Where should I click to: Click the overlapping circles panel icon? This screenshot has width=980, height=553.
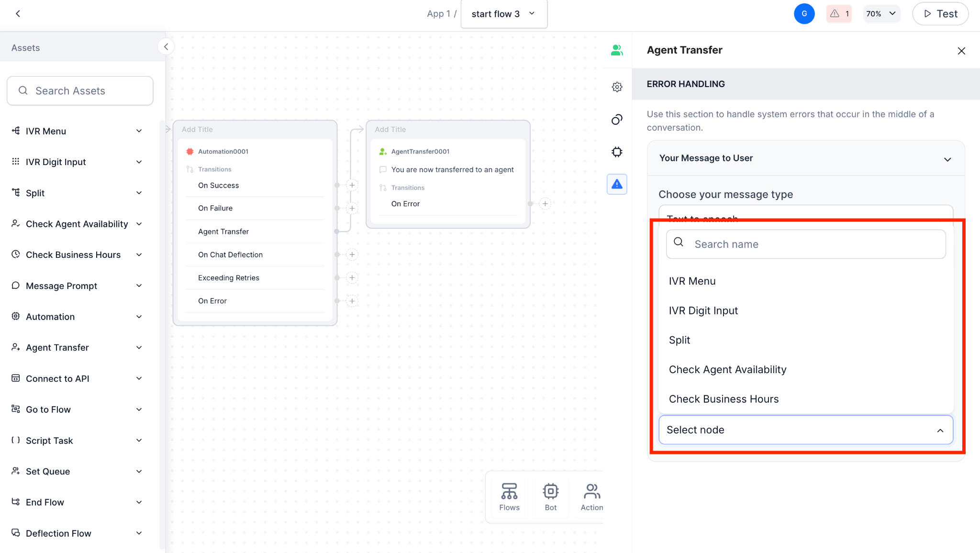617,120
